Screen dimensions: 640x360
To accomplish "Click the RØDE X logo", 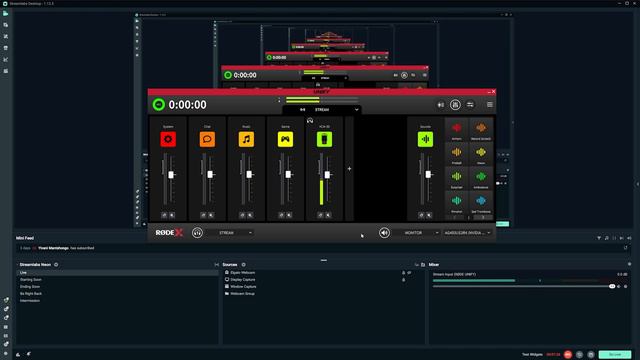I will (x=169, y=233).
